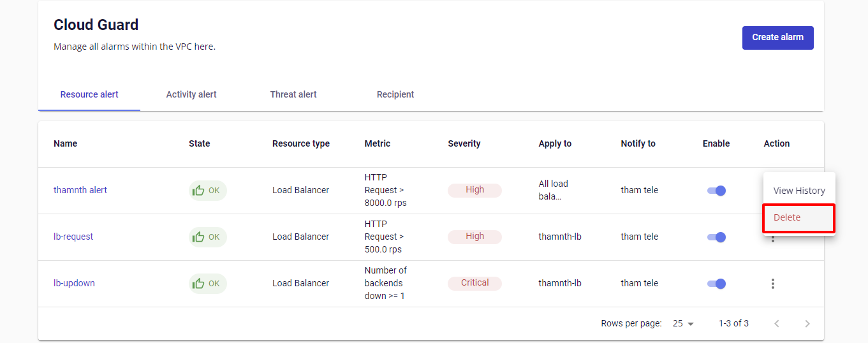The image size is (868, 343).
Task: Click thumbs-up OK state of lb-updown
Action: pos(207,284)
